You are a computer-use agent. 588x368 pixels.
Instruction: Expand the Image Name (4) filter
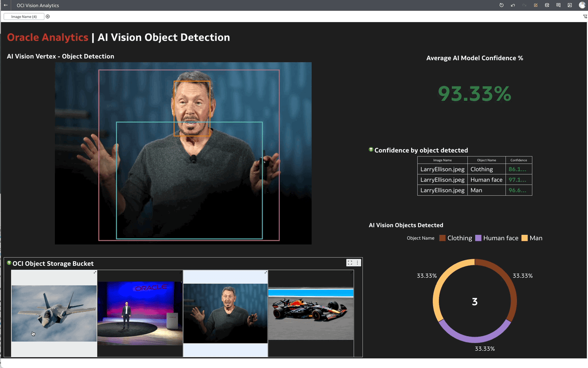[23, 16]
